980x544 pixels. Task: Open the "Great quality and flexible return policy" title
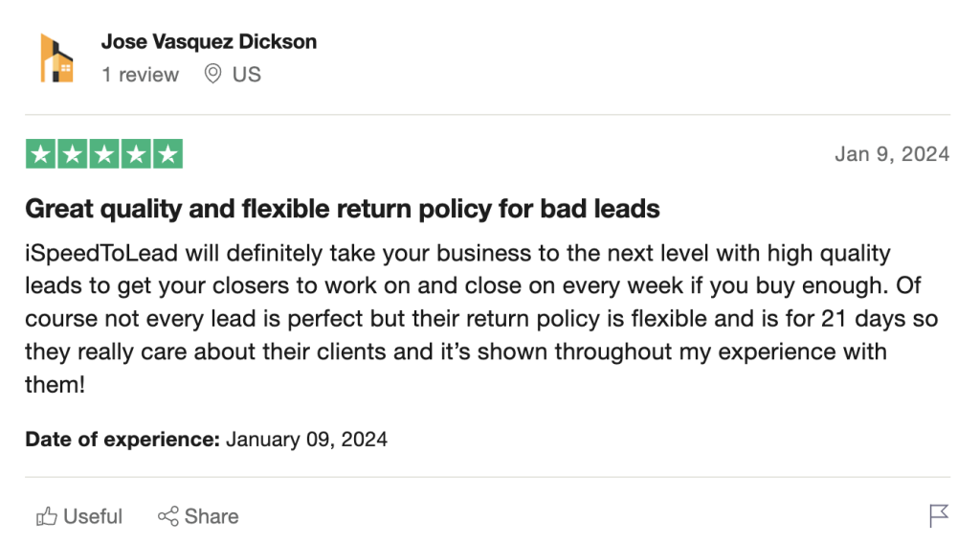click(342, 208)
